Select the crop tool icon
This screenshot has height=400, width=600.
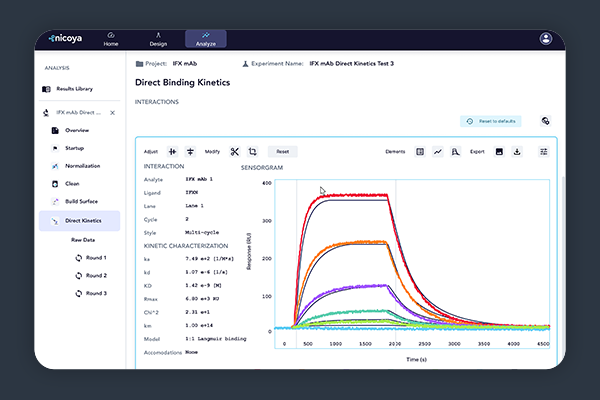click(x=252, y=152)
